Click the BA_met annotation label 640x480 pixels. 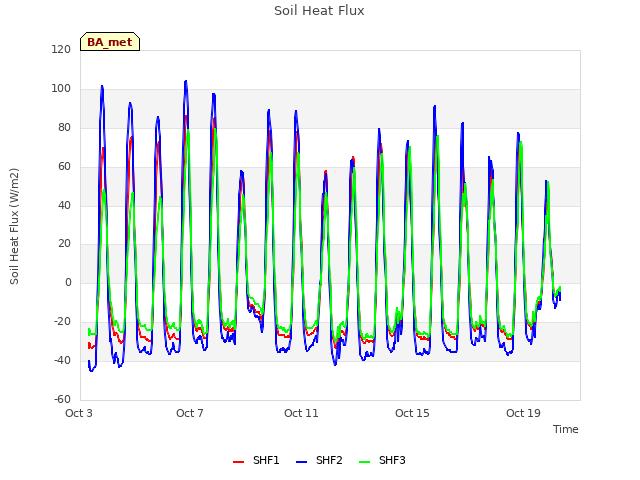coord(110,42)
